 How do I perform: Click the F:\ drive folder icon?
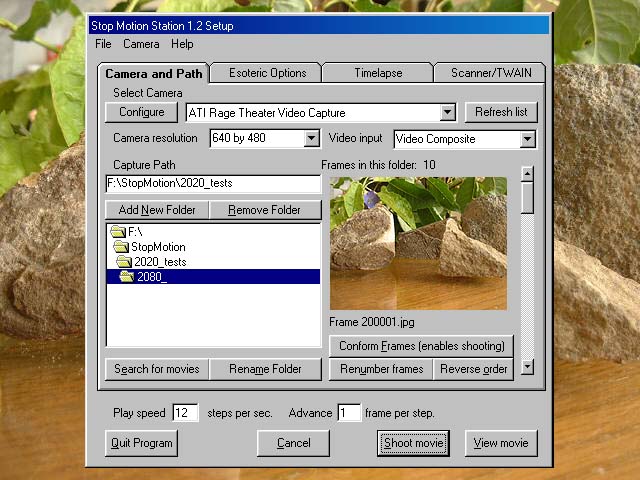click(118, 232)
